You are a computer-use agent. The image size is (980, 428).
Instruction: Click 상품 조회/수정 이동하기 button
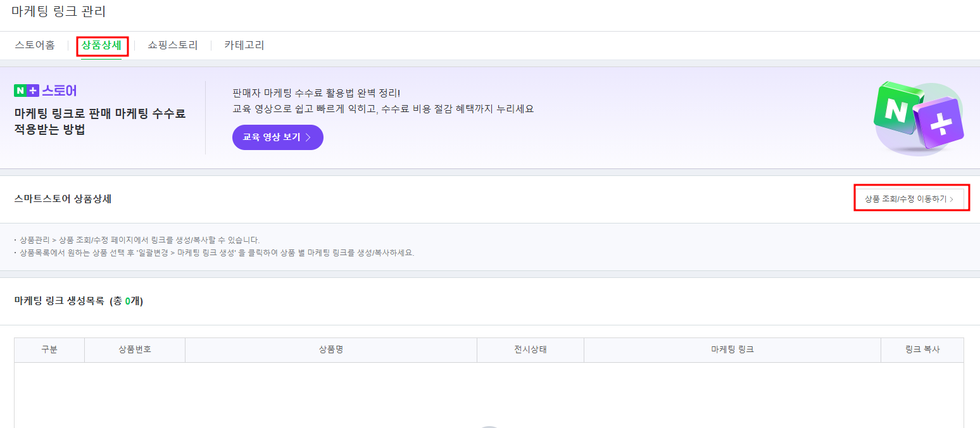[909, 199]
